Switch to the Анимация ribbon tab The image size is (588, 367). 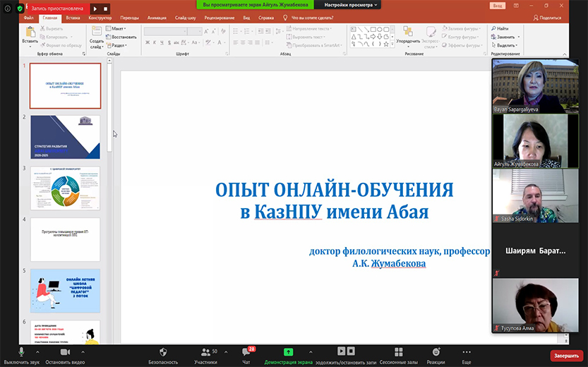coord(157,18)
